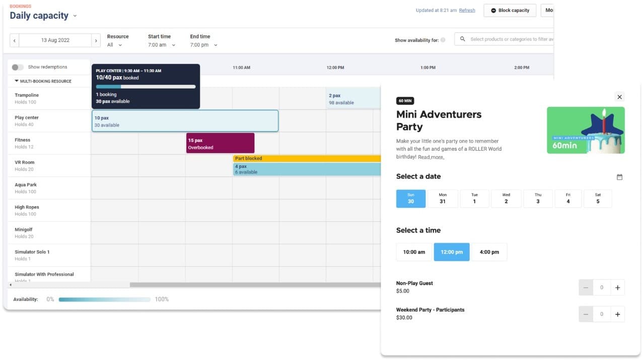Click the 12:00 PM time header
644x360 pixels.
(x=335, y=68)
